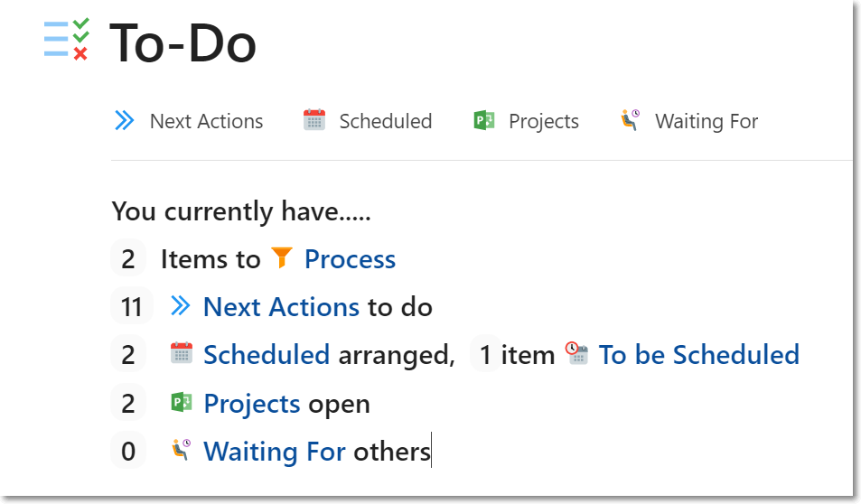
Task: Click the double-chevron icon before 'Next Actions to do'
Action: pos(181,307)
